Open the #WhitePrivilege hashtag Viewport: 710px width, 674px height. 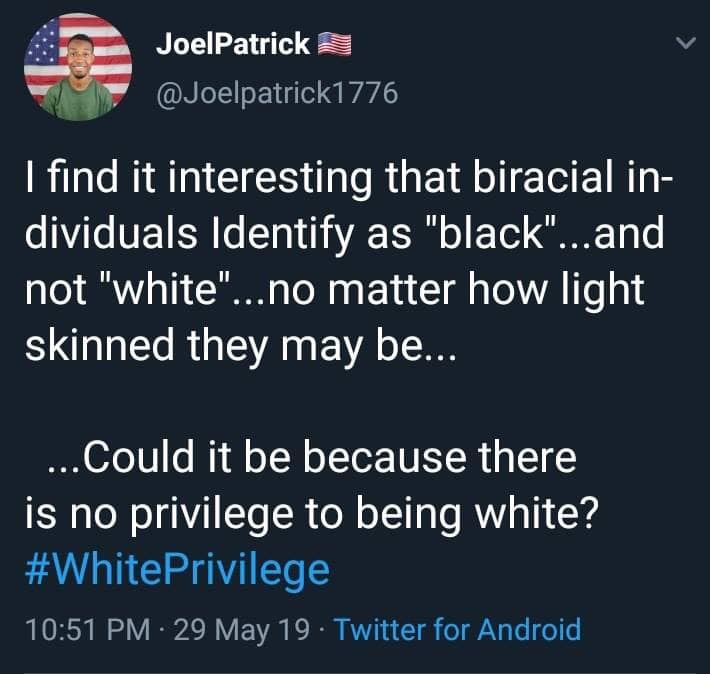[178, 570]
